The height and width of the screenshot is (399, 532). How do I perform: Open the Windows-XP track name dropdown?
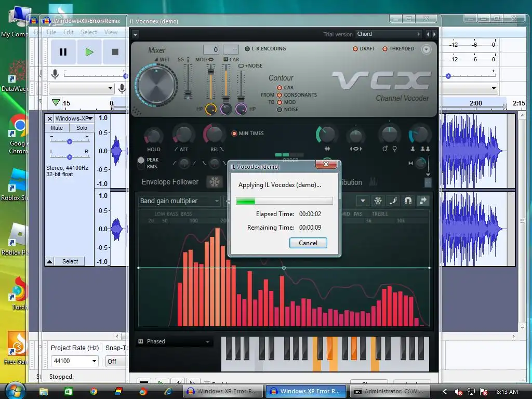click(x=74, y=118)
